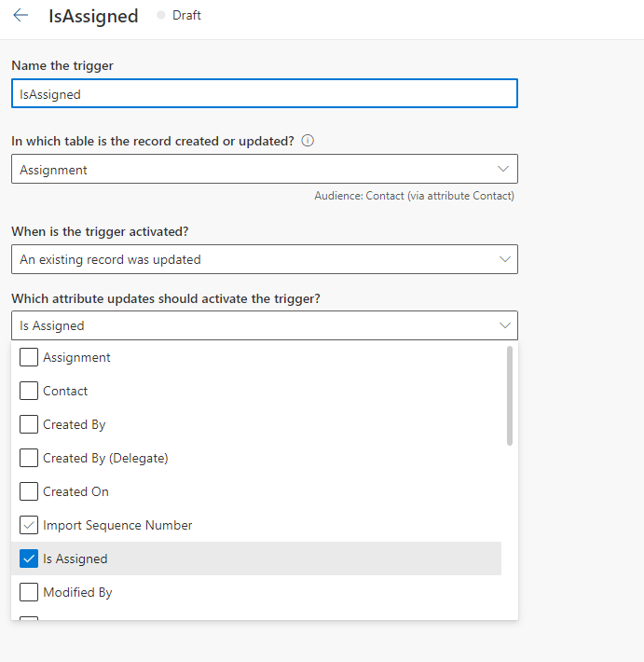
Task: Click the Audience: Contact hint text
Action: 415,196
